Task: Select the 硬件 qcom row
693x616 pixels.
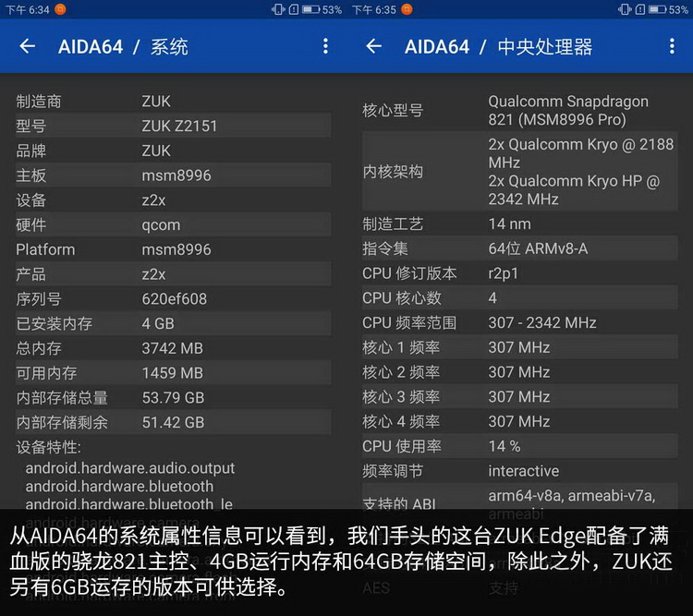Action: click(174, 225)
